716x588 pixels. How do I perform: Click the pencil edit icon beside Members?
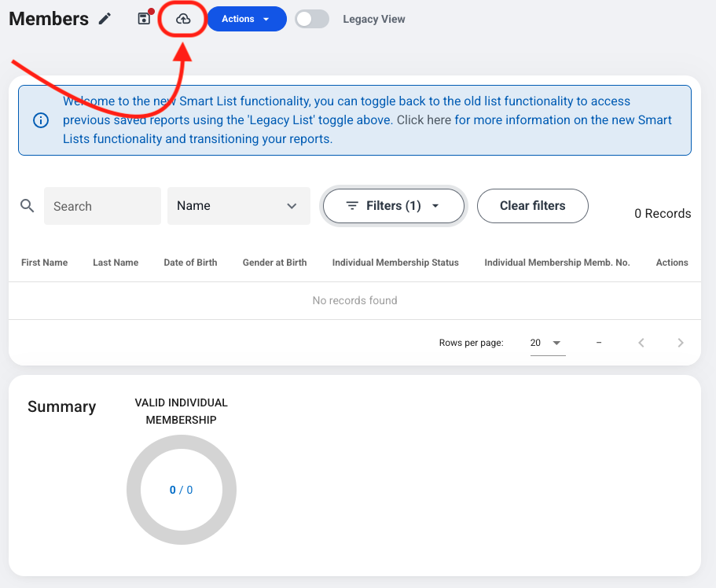pos(105,19)
